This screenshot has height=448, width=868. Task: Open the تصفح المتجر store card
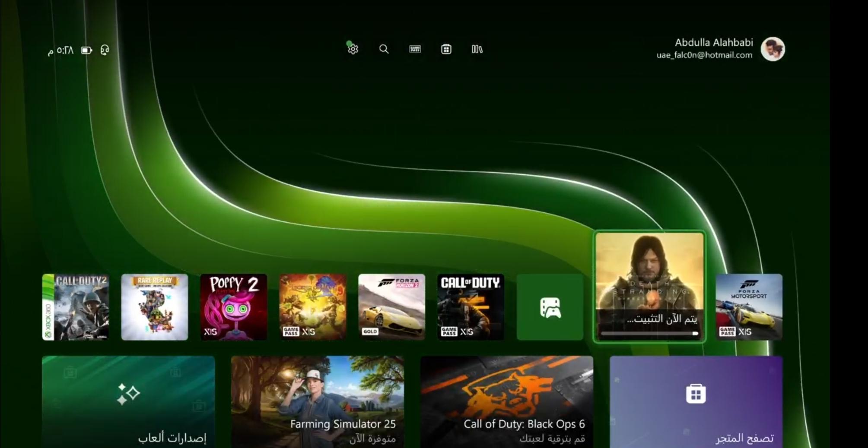click(696, 402)
